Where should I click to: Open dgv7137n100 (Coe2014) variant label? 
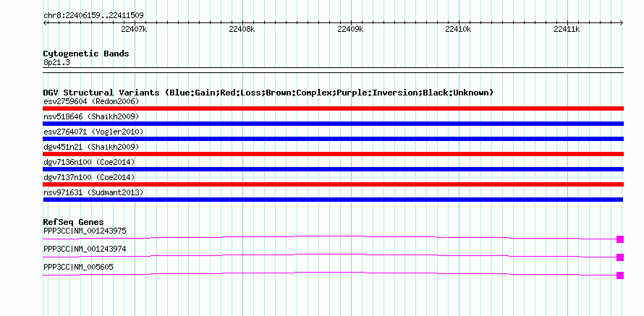pos(89,177)
